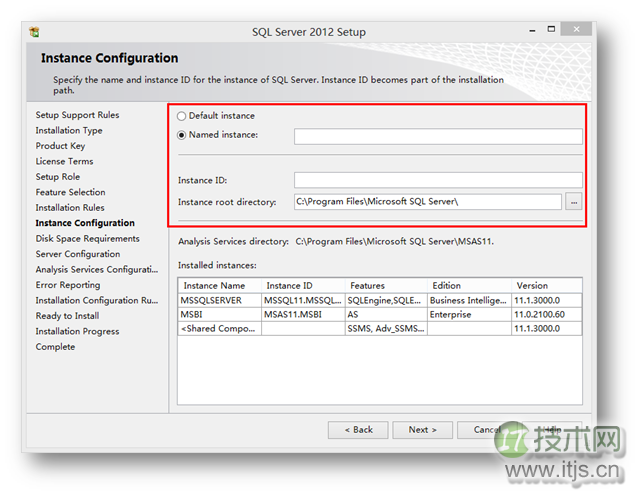Select the Disk Space Requirements step
Viewport: 639px width, 495px height.
88,239
